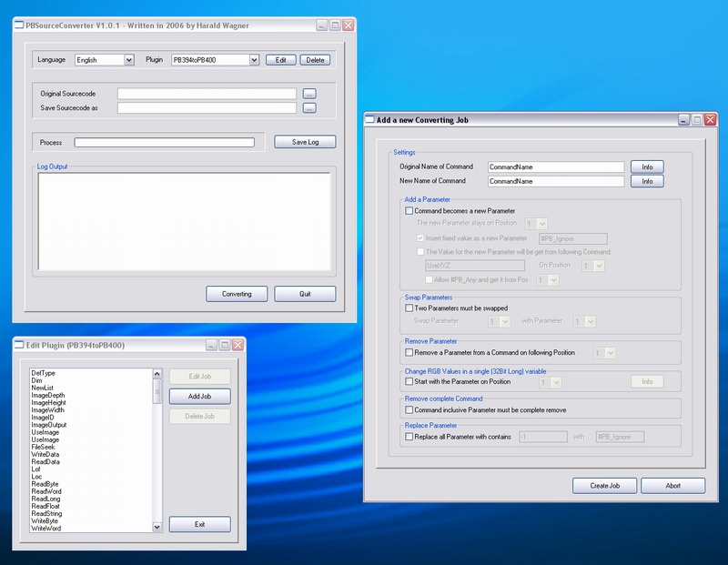The height and width of the screenshot is (565, 728).
Task: Click Info button next to Original Name
Action: click(x=647, y=166)
